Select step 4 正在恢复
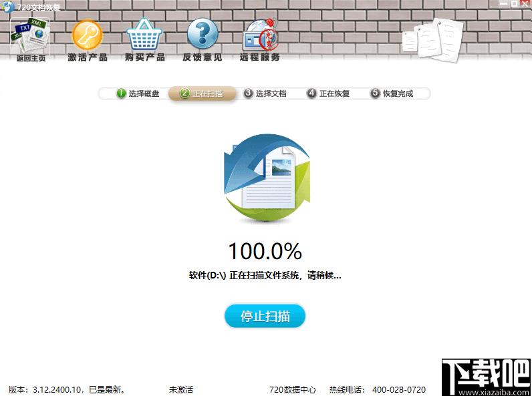 (x=328, y=93)
